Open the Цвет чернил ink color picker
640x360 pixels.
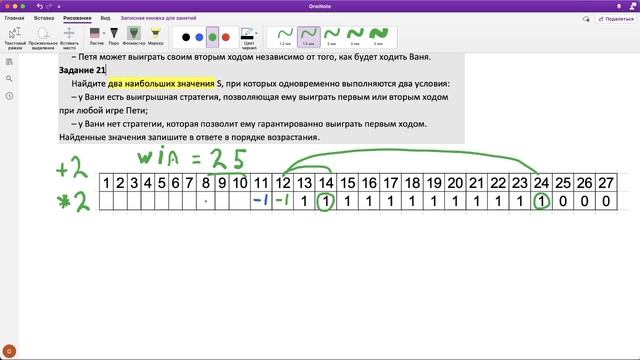(x=248, y=38)
